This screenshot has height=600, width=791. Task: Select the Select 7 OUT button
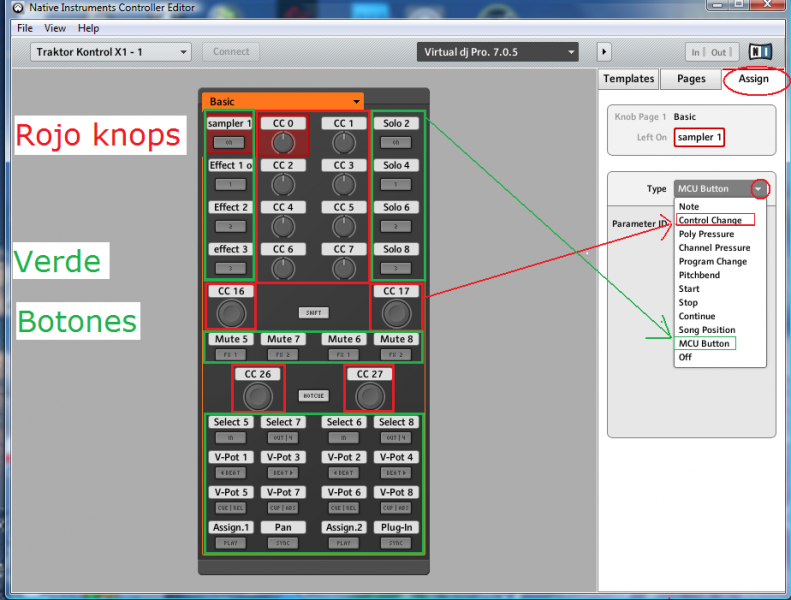click(x=283, y=438)
